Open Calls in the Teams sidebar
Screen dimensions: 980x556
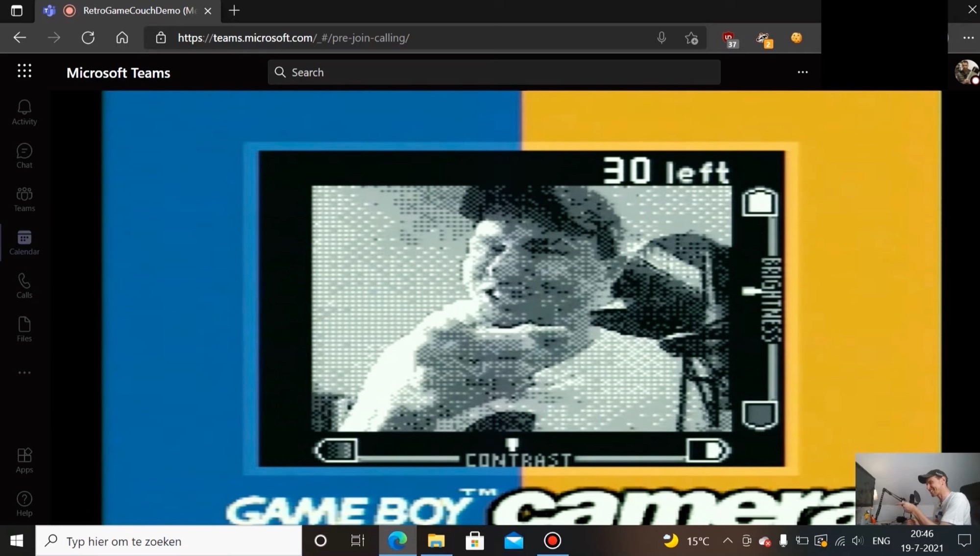click(x=24, y=286)
